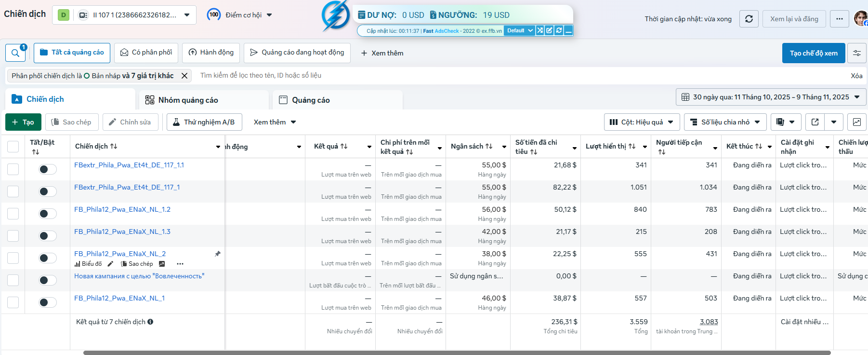Click Xem thêm with plus sign in view bar
Image resolution: width=868 pixels, height=355 pixels.
tap(382, 53)
